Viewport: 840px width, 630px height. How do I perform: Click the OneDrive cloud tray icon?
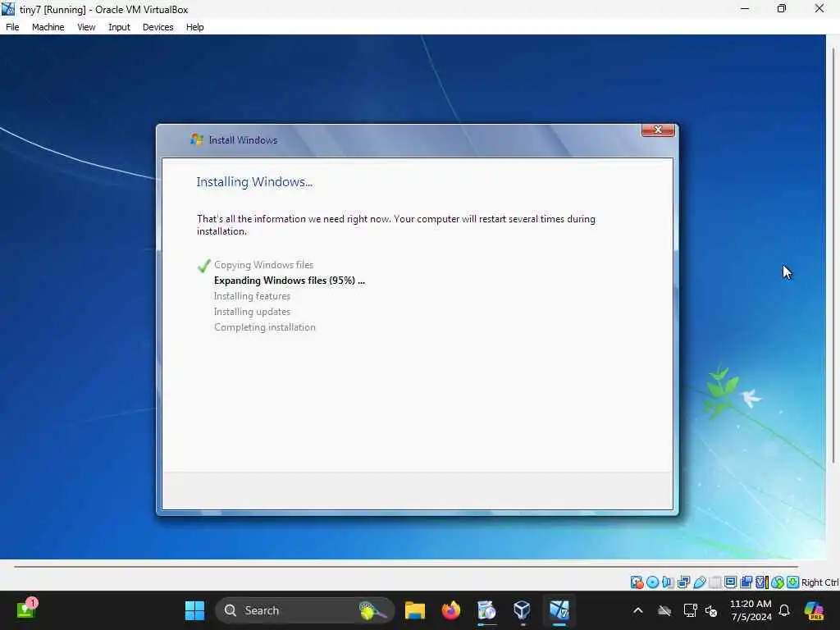[x=664, y=610]
